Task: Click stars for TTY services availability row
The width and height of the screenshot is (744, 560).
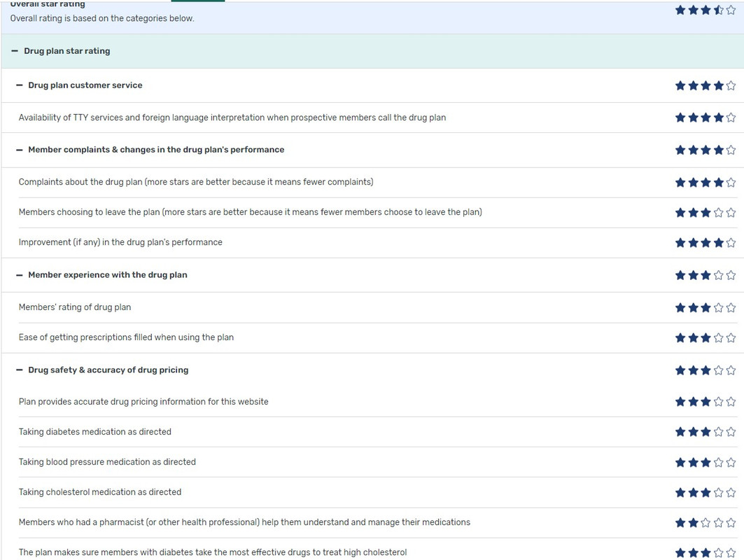Action: point(705,117)
